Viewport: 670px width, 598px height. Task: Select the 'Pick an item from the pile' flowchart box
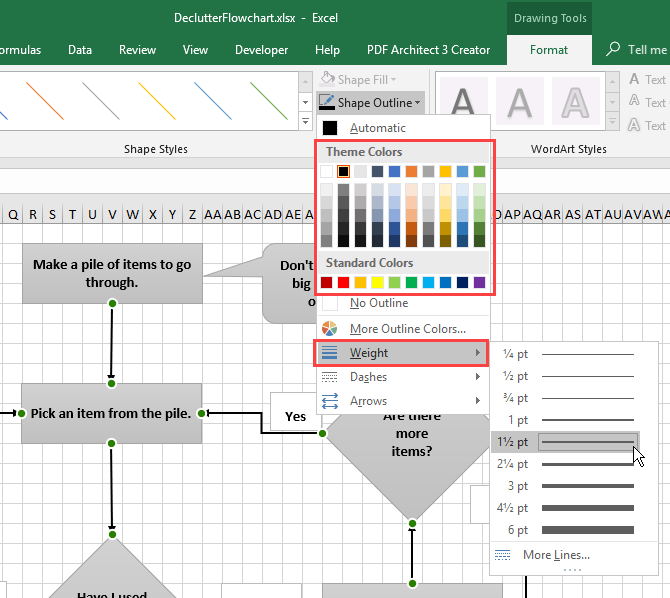pos(111,413)
